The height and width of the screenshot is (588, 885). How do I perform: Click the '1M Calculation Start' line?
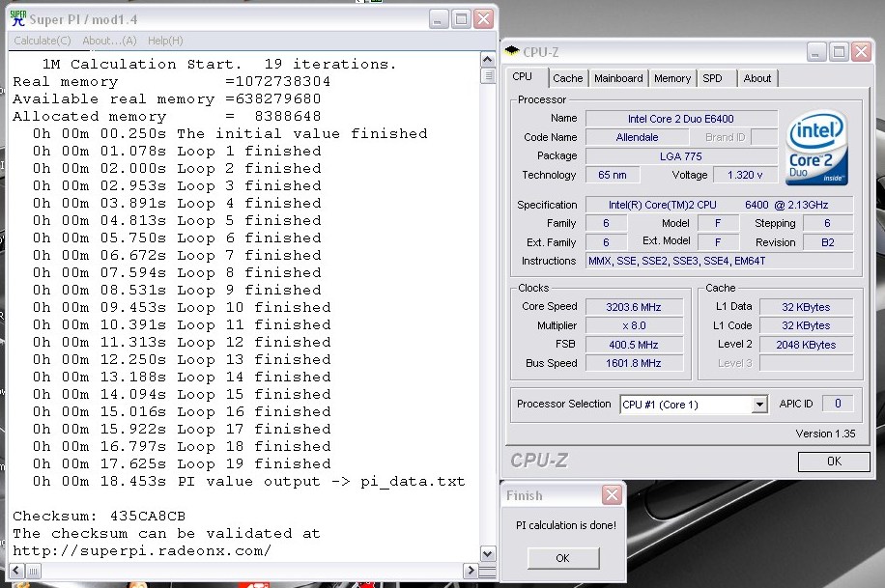[x=219, y=64]
